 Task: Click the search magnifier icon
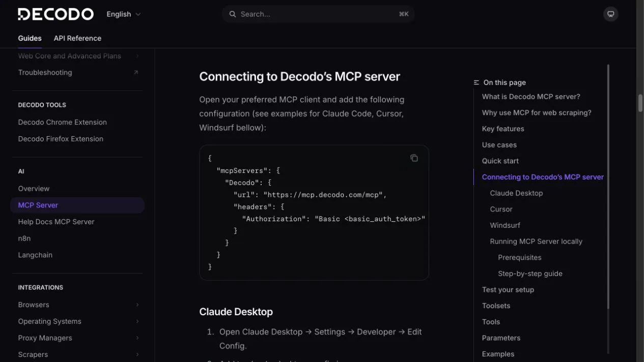pos(233,14)
